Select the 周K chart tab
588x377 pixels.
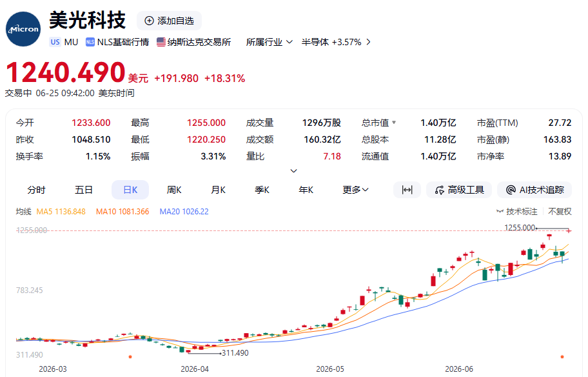(174, 190)
